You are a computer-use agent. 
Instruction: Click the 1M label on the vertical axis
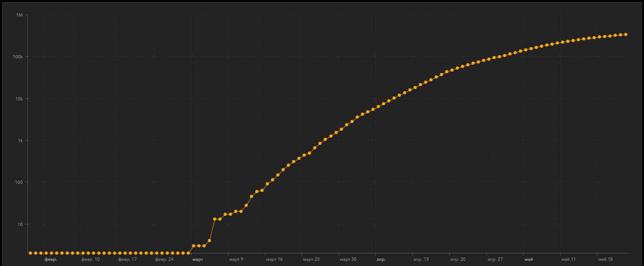tap(19, 15)
